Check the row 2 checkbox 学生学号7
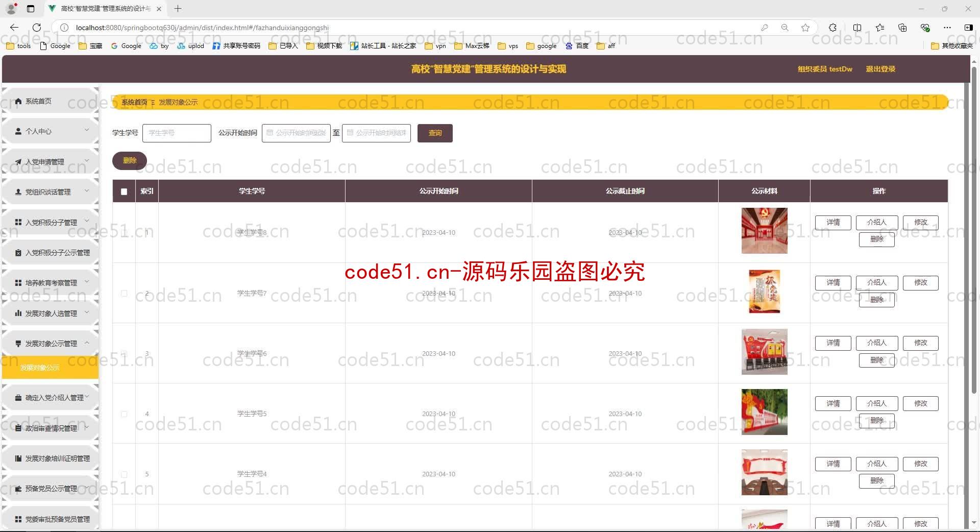980x532 pixels. click(x=124, y=293)
